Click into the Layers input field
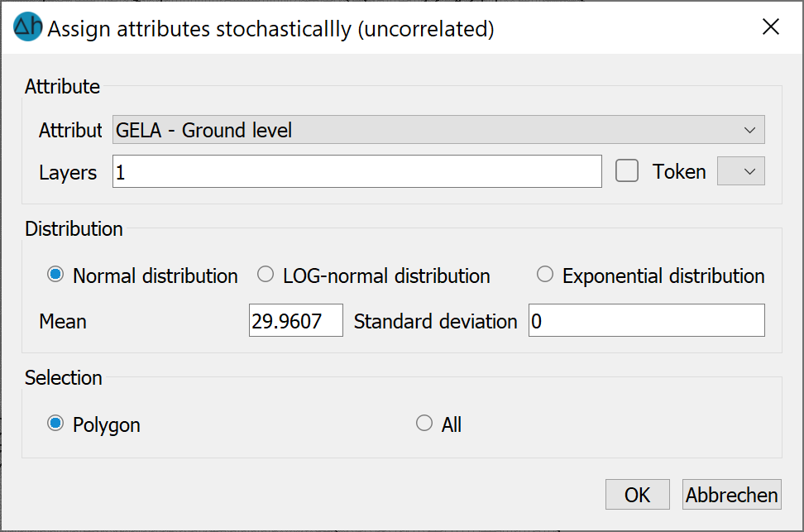The width and height of the screenshot is (804, 532). pos(357,171)
